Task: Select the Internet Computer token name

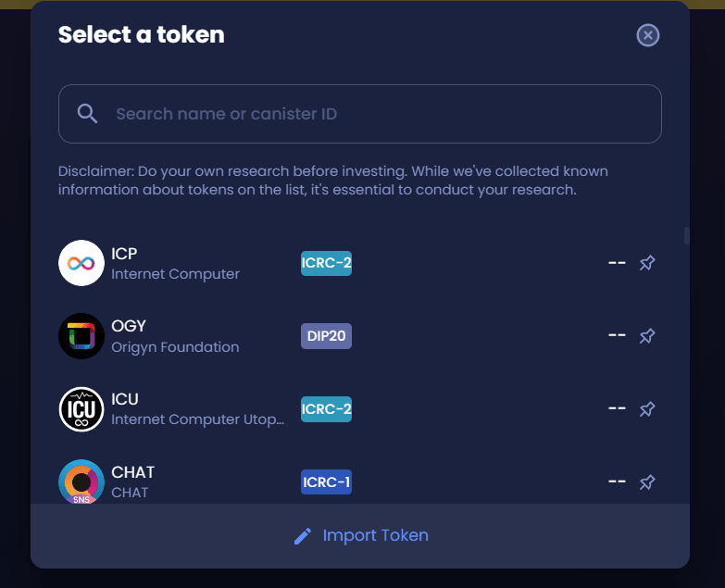Action: tap(175, 274)
